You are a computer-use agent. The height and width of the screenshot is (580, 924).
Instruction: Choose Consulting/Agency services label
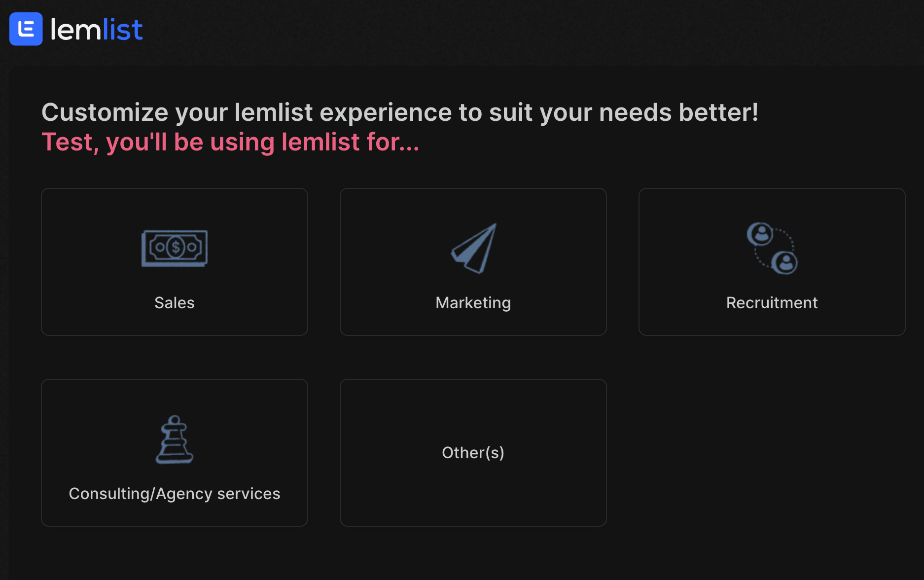tap(175, 494)
